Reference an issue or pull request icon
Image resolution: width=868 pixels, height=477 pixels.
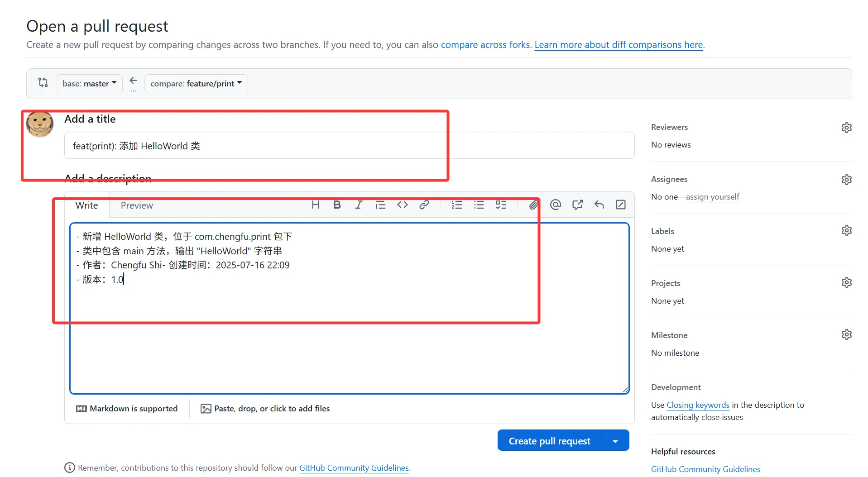click(x=577, y=205)
